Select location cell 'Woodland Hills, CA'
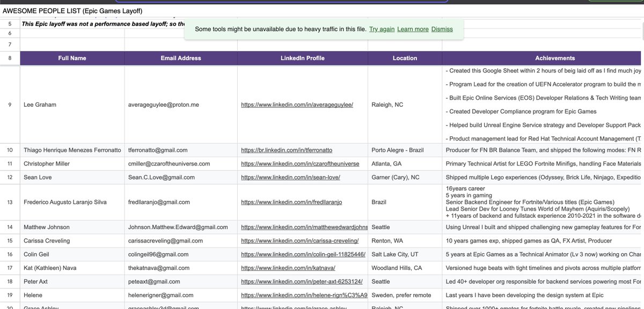 point(405,268)
